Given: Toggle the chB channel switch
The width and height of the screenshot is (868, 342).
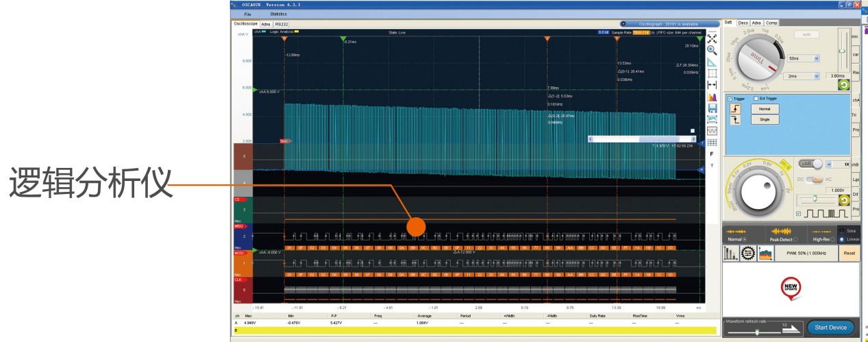Looking at the screenshot, I should [811, 164].
